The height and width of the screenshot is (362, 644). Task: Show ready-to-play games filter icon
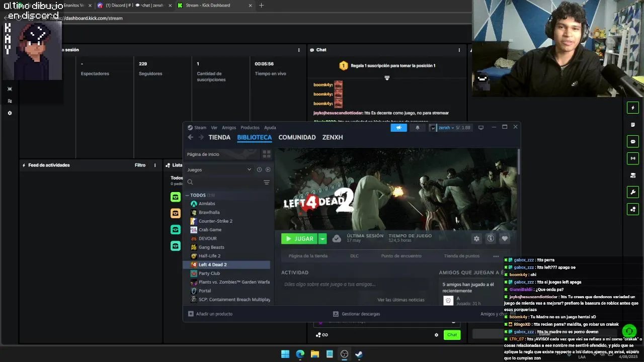pyautogui.click(x=268, y=169)
